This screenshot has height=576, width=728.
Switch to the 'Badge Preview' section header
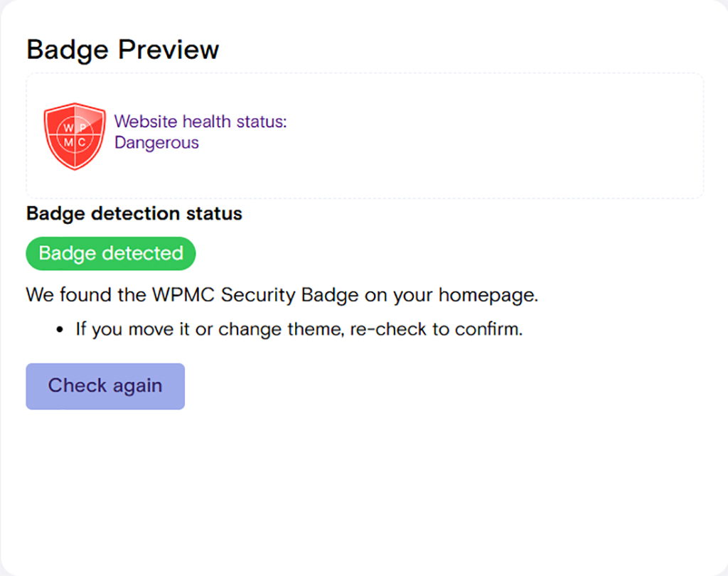[x=122, y=49]
